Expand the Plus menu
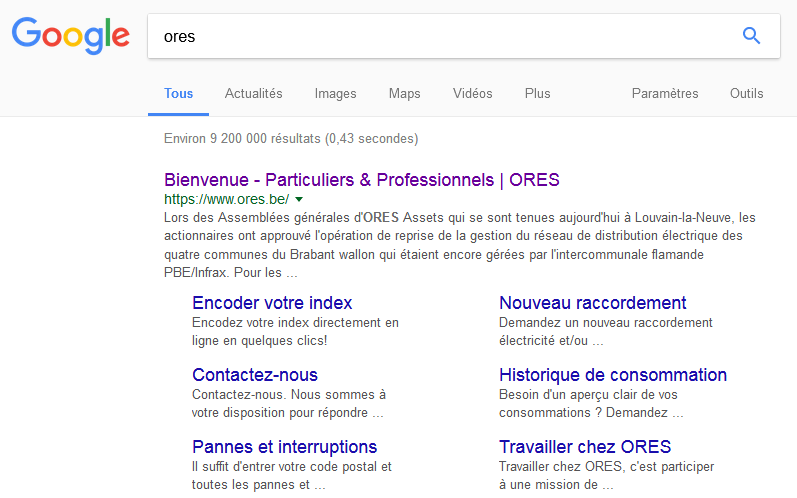Image resolution: width=797 pixels, height=498 pixels. (537, 94)
